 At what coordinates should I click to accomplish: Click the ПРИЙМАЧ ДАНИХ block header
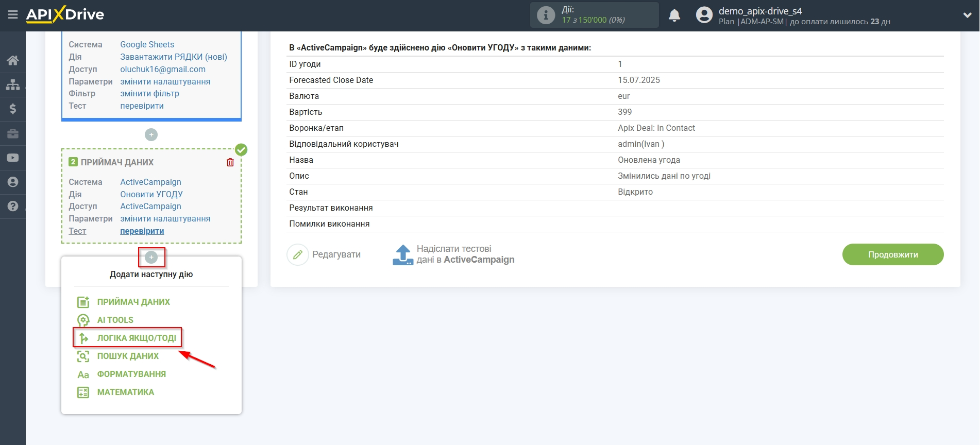click(x=117, y=162)
